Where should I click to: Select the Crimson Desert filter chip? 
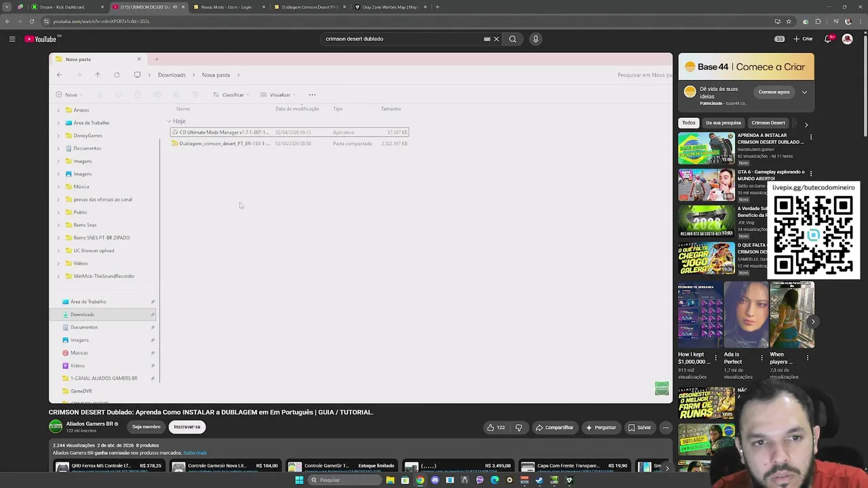point(768,123)
